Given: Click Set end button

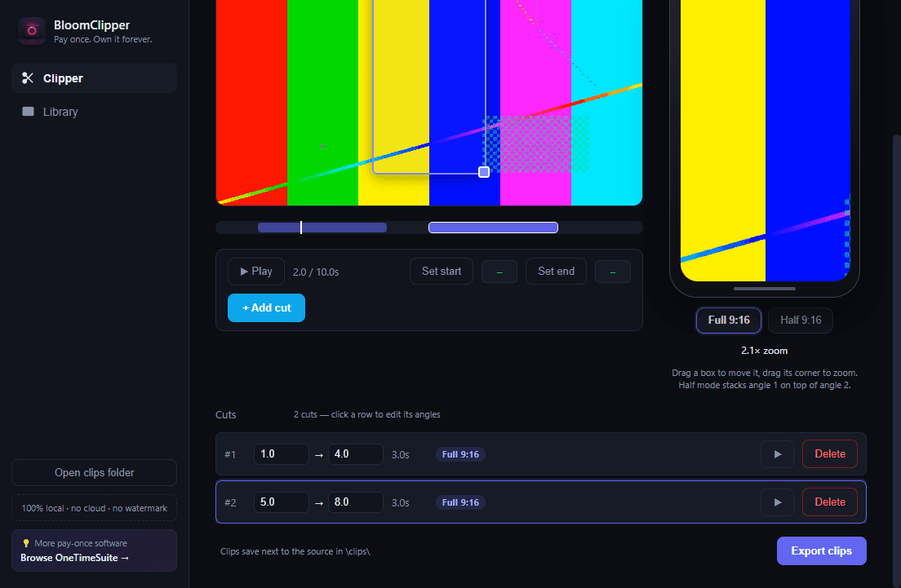Looking at the screenshot, I should tap(556, 272).
